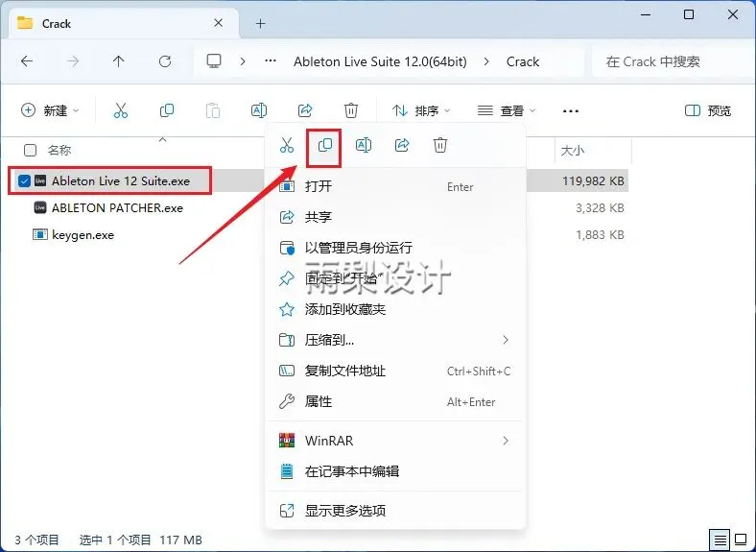The height and width of the screenshot is (552, 756).
Task: Click the toolbar Share icon
Action: 305,110
